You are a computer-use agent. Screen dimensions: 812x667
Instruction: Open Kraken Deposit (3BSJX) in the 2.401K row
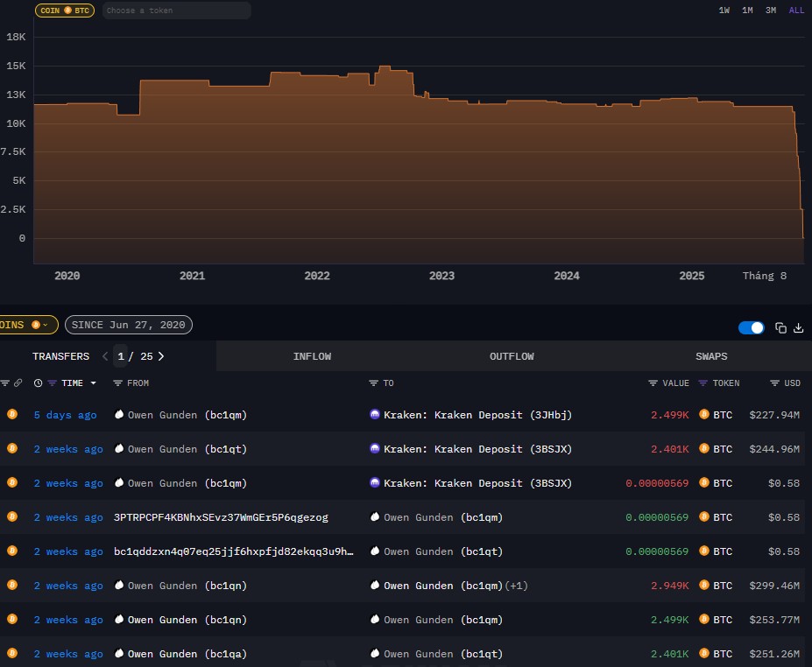pyautogui.click(x=477, y=449)
